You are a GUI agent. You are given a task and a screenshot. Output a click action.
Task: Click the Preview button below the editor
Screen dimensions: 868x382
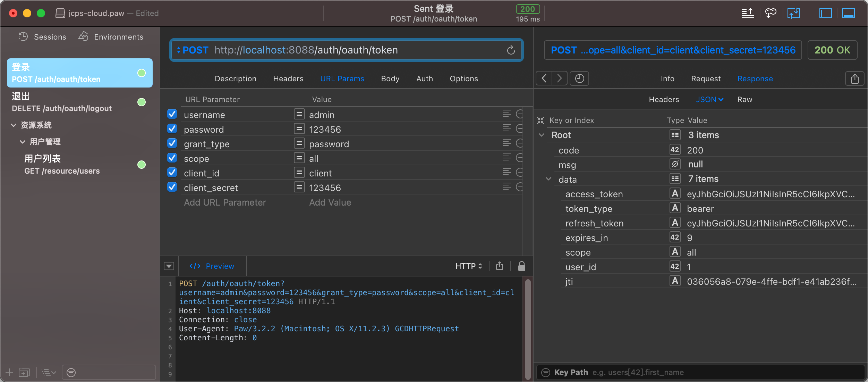click(x=212, y=266)
